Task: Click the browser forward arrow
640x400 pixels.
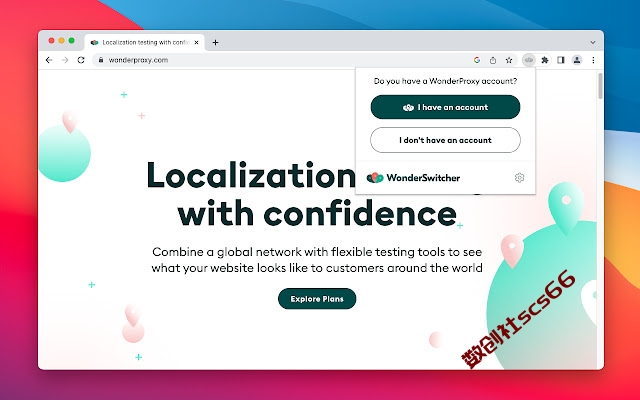Action: [x=65, y=60]
